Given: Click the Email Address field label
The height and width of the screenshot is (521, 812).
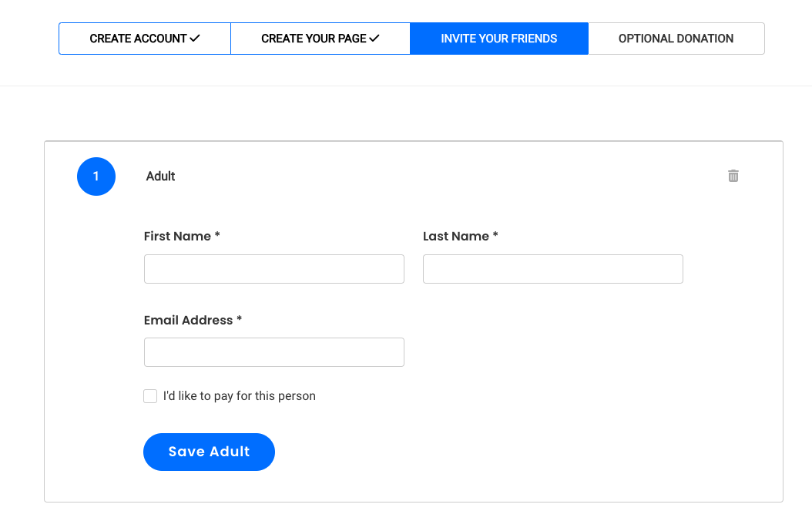Looking at the screenshot, I should pyautogui.click(x=188, y=321).
